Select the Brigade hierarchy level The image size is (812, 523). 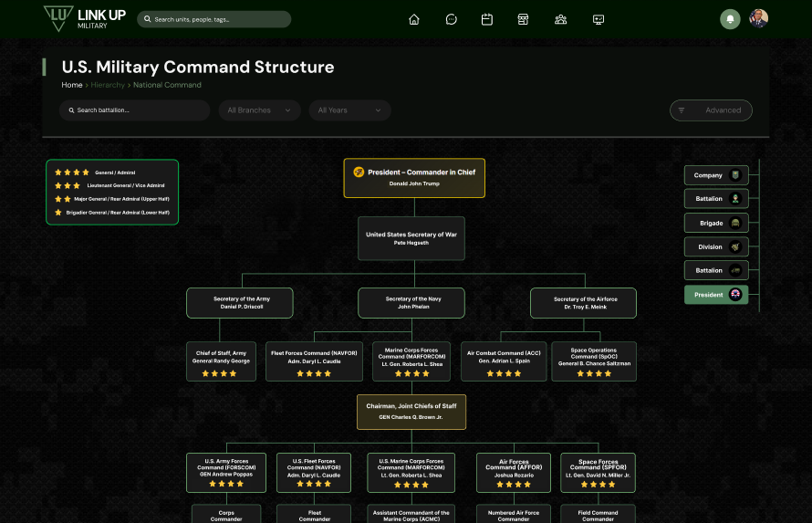pyautogui.click(x=716, y=223)
